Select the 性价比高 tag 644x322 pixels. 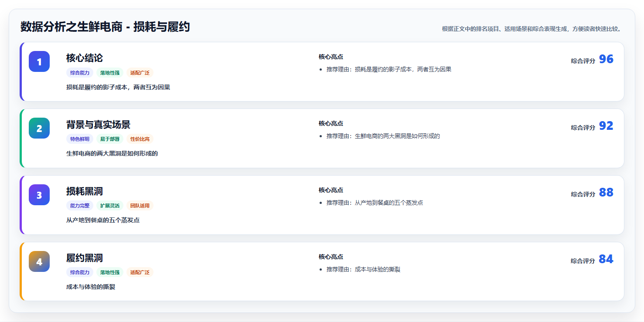click(x=140, y=139)
